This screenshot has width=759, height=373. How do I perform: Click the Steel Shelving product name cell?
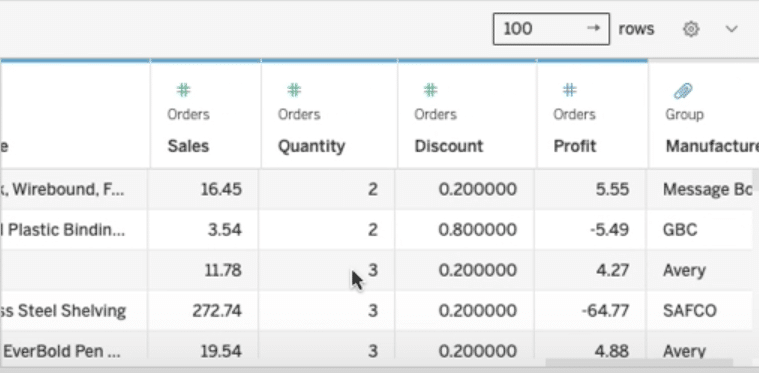tap(75, 311)
